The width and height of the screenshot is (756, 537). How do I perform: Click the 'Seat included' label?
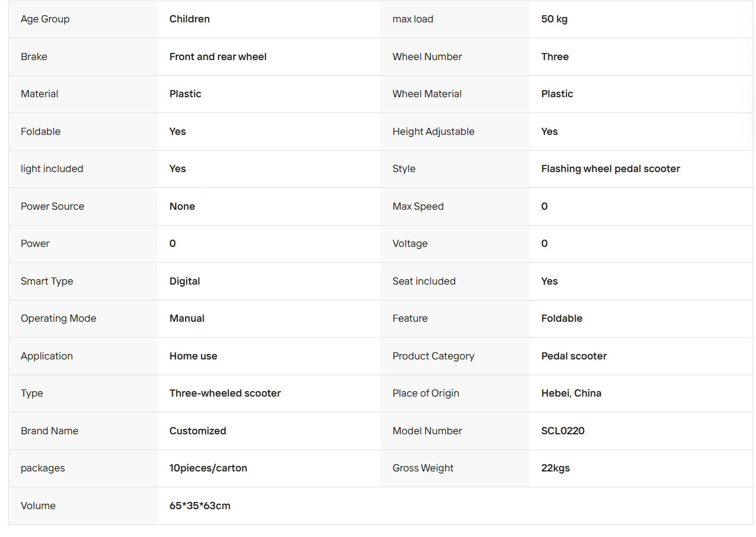point(423,281)
